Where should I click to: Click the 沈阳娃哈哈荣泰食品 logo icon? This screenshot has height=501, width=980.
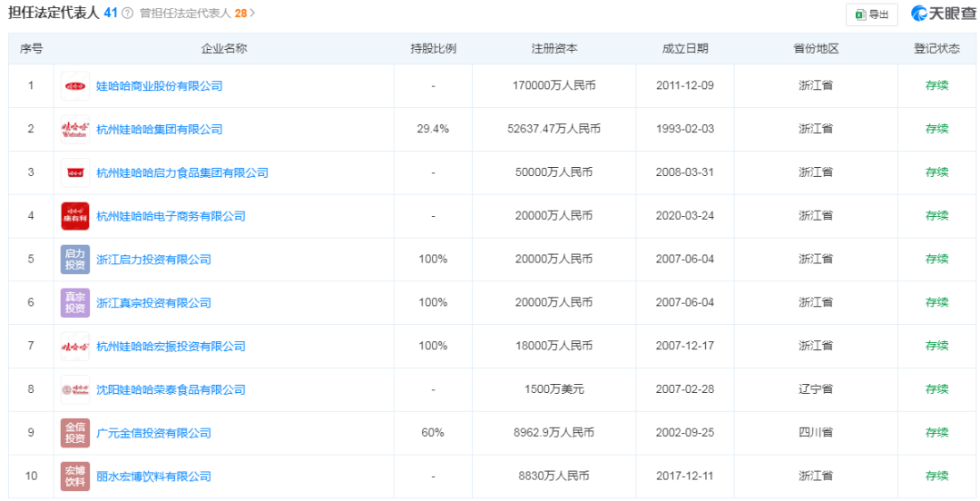click(x=75, y=390)
